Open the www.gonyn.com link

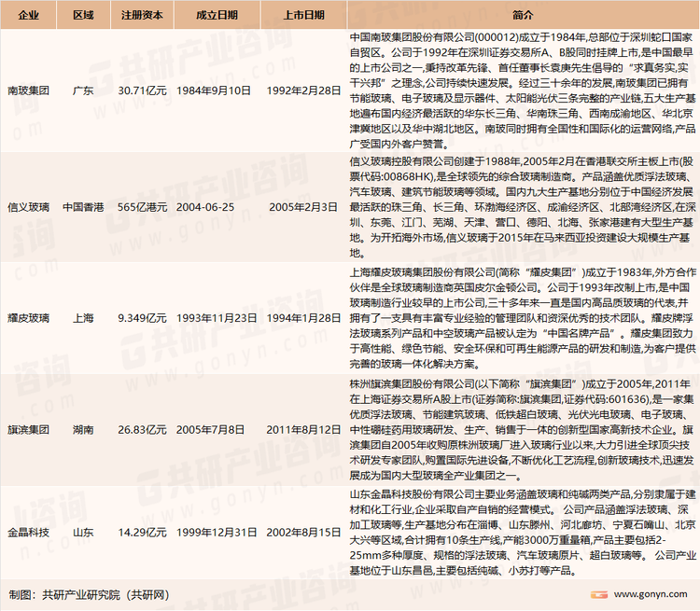pos(651,594)
